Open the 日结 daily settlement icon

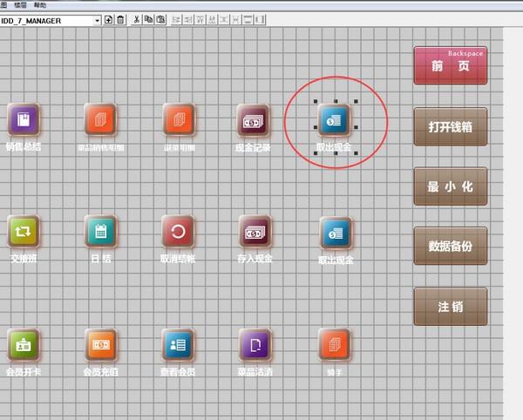(x=101, y=231)
